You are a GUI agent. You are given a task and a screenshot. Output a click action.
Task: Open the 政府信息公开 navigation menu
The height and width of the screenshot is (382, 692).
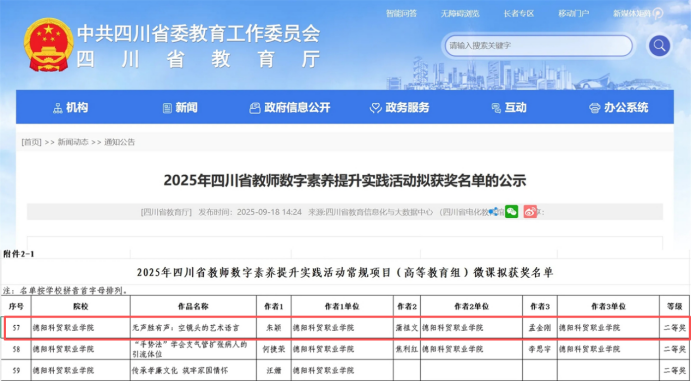click(290, 108)
